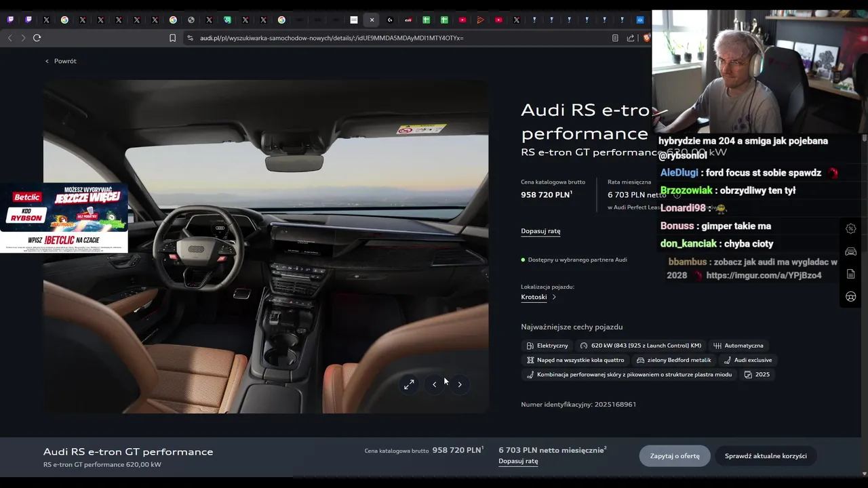
Task: Click the perforated leather upholstery chip
Action: [x=629, y=374]
